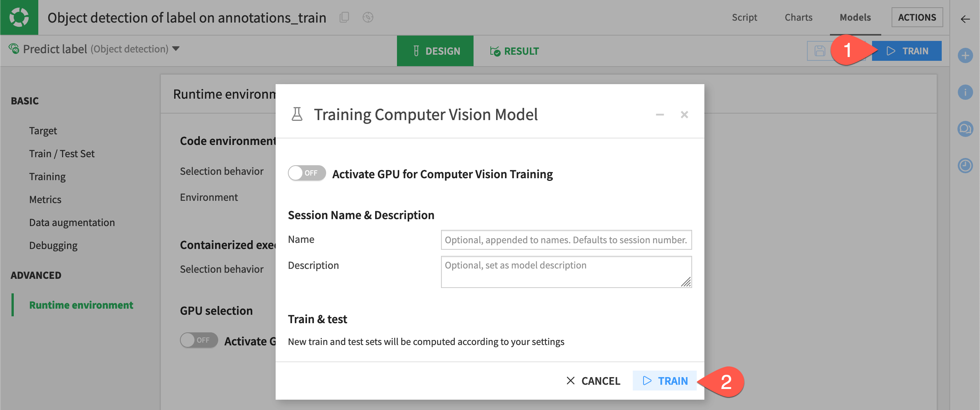Open the Dataiku home logo

(19, 17)
